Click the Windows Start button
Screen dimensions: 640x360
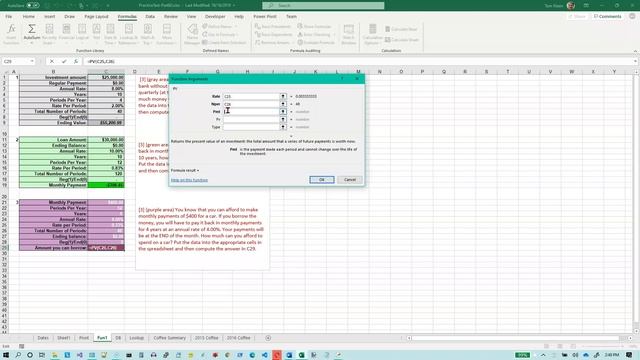tap(6, 355)
